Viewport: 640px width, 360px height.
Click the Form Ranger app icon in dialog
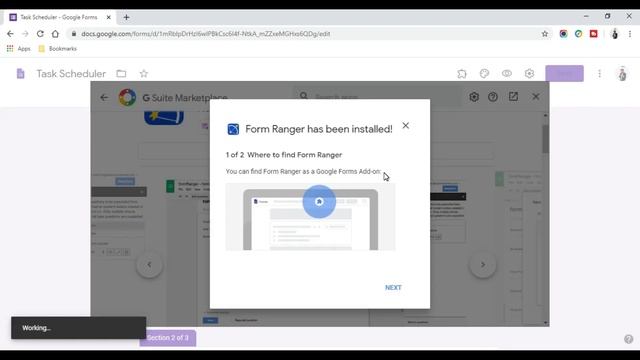[x=233, y=129]
